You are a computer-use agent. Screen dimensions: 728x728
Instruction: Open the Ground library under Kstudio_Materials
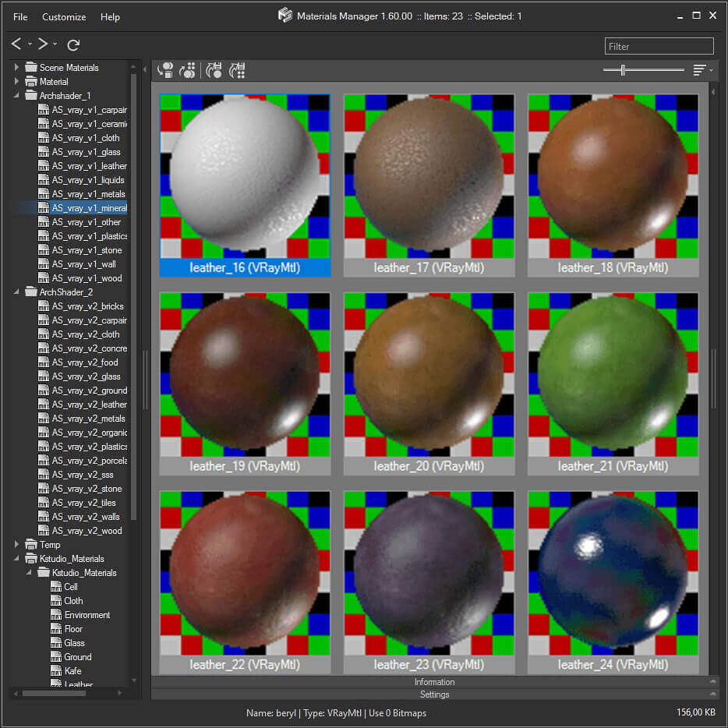pos(71,656)
